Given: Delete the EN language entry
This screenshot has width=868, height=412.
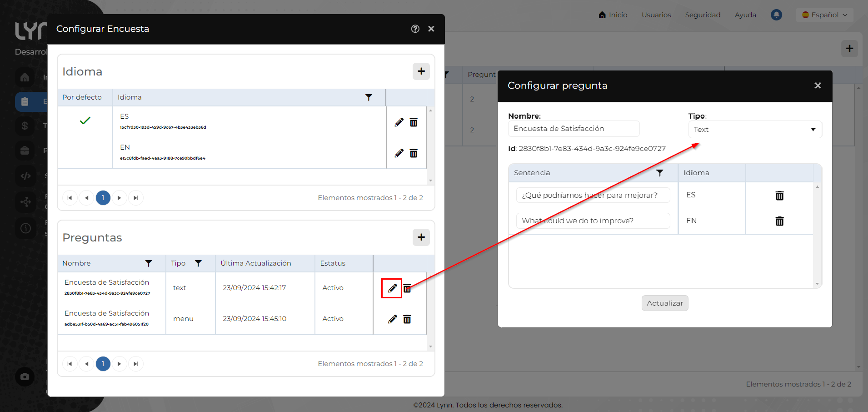Looking at the screenshot, I should click(x=414, y=153).
